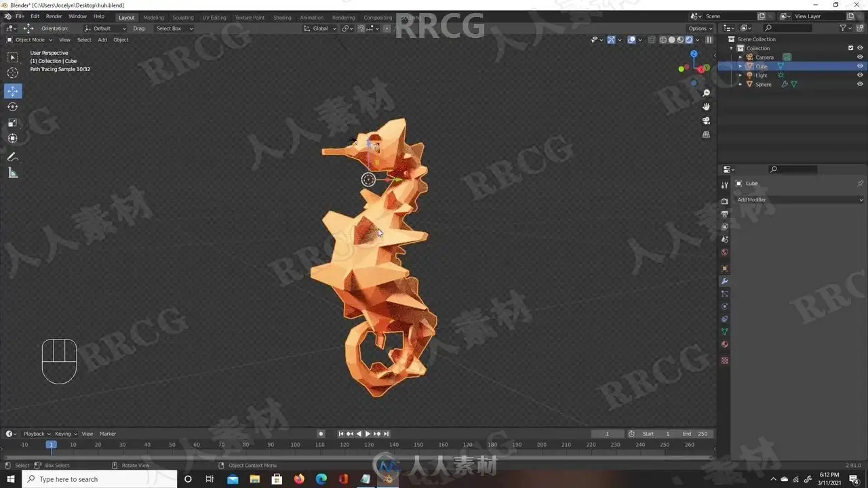The width and height of the screenshot is (868, 488).
Task: Select the Rotate tool
Action: [13, 106]
